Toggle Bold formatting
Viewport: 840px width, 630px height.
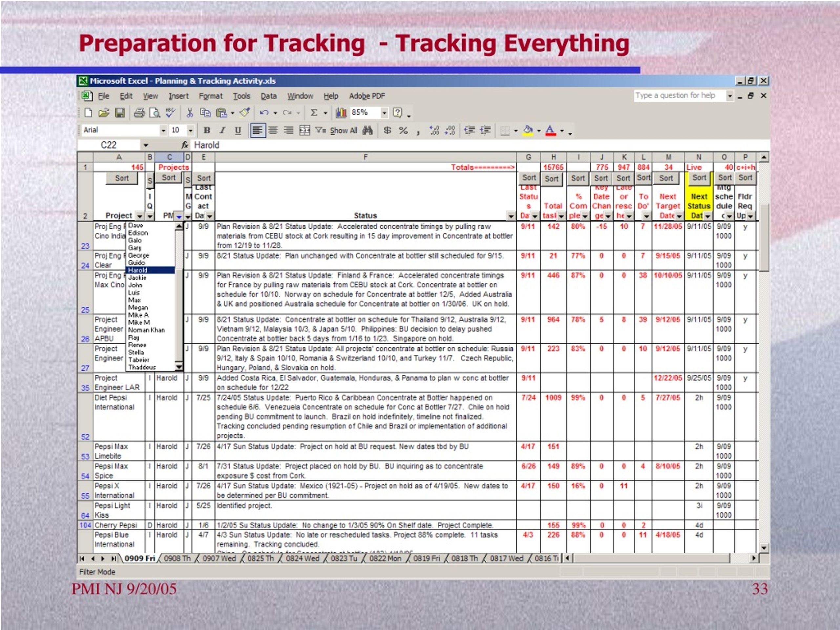207,131
